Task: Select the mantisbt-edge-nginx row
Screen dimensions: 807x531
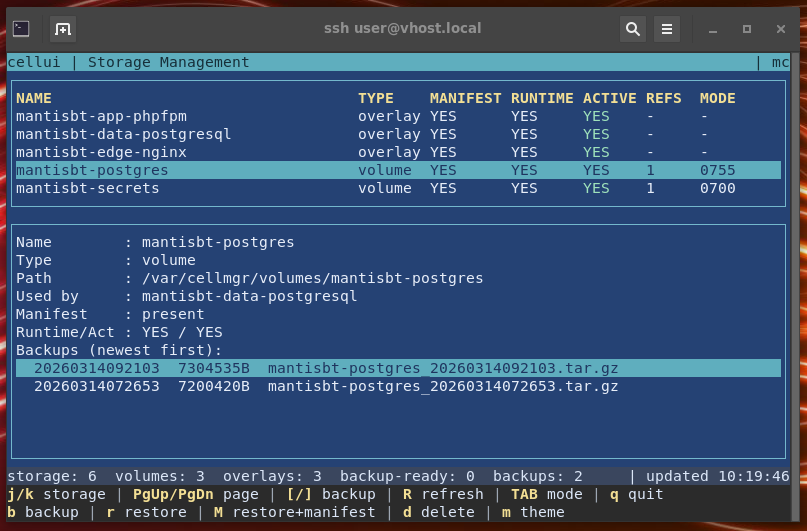Action: point(101,152)
